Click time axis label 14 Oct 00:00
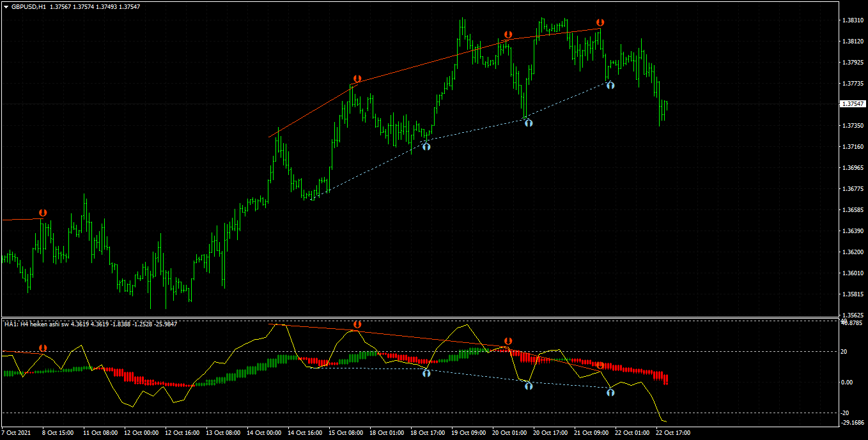The image size is (868, 440). coord(263,433)
